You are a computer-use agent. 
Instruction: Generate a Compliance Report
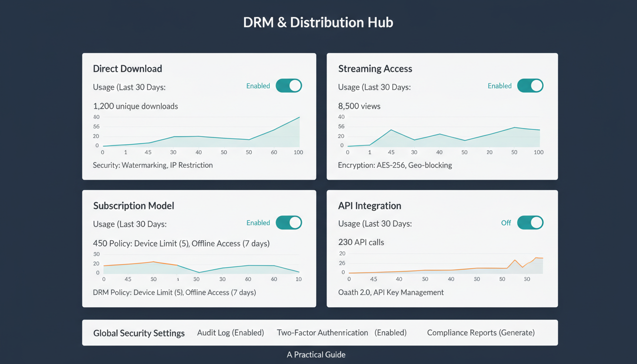pyautogui.click(x=481, y=333)
